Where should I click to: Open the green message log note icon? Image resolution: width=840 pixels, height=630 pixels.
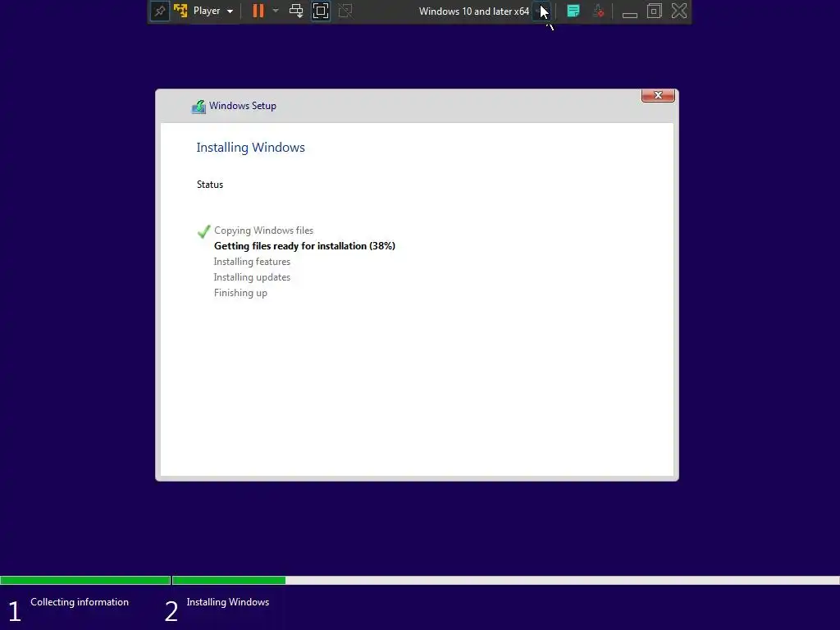pos(573,11)
